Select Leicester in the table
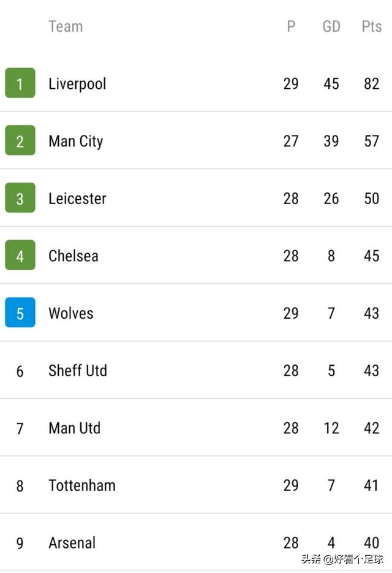The height and width of the screenshot is (573, 392). pos(77,199)
